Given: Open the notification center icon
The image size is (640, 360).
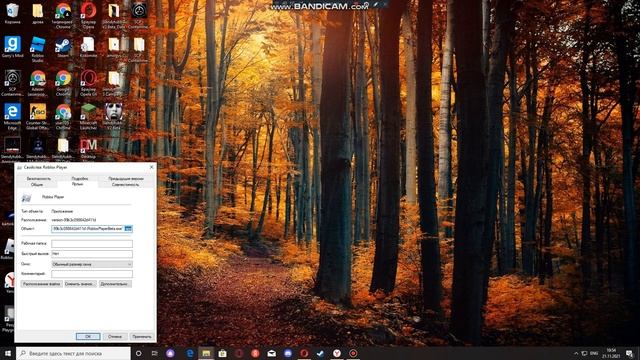Looking at the screenshot, I should (629, 353).
